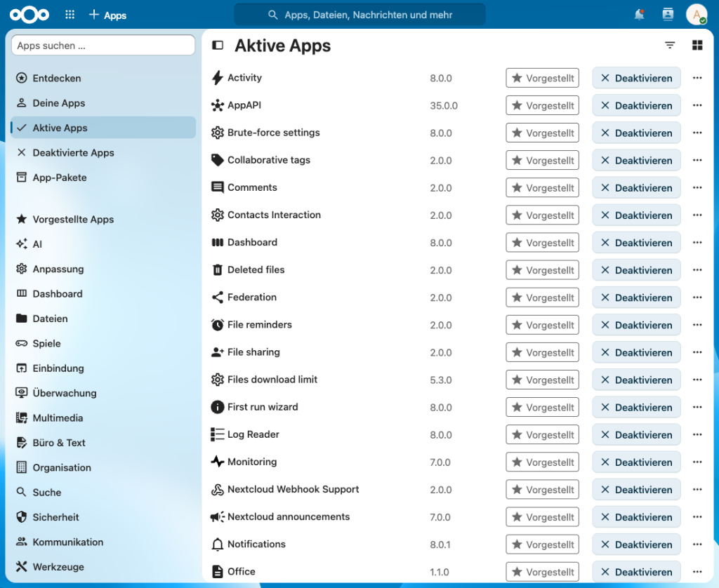Click the Dashboard app row icon
Image resolution: width=719 pixels, height=588 pixels.
(x=218, y=243)
